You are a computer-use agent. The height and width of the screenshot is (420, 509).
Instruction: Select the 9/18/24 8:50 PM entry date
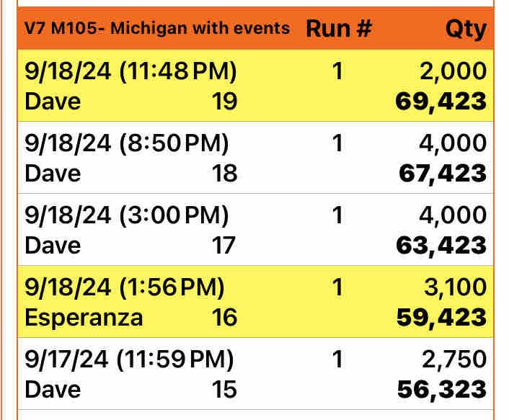pyautogui.click(x=126, y=143)
